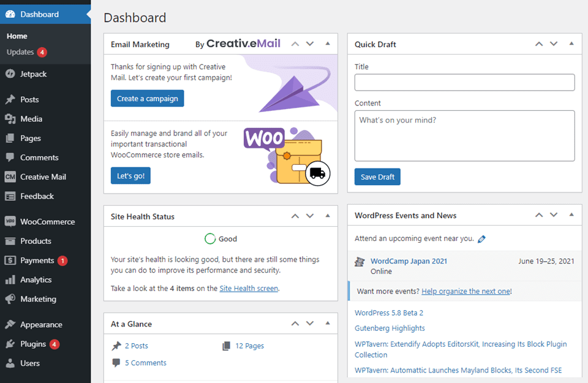The width and height of the screenshot is (588, 383).
Task: Open the Updates submenu item
Action: (x=20, y=52)
